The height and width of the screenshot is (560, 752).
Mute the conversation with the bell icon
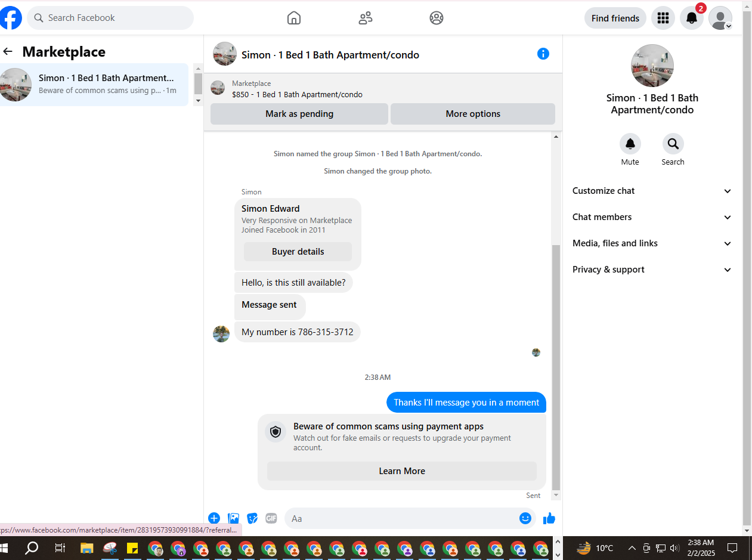(630, 144)
